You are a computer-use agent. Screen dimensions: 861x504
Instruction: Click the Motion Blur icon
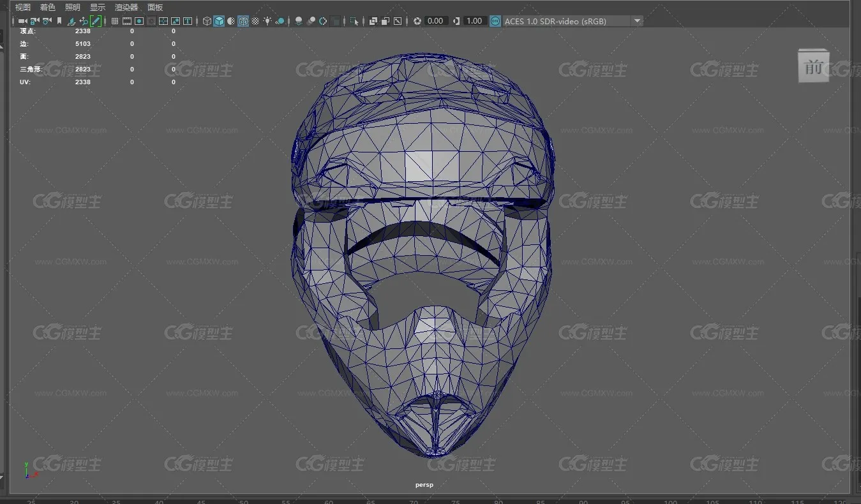click(311, 21)
